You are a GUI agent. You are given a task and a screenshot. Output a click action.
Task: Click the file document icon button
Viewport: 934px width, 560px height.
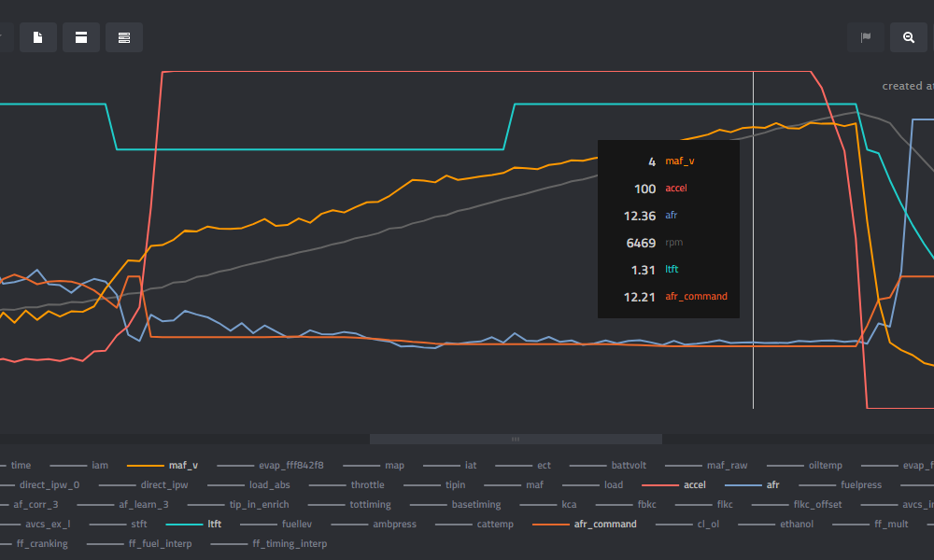pyautogui.click(x=38, y=37)
